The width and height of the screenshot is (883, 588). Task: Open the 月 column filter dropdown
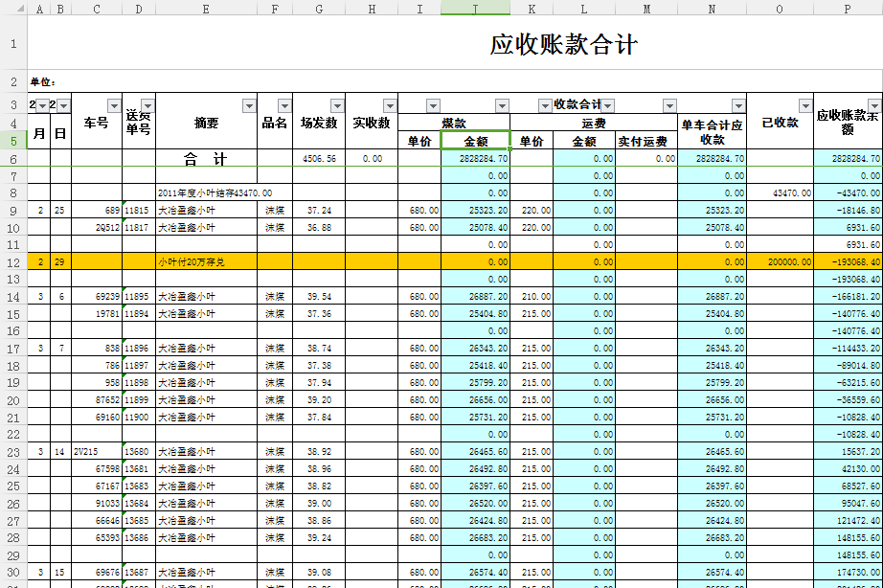pos(43,105)
